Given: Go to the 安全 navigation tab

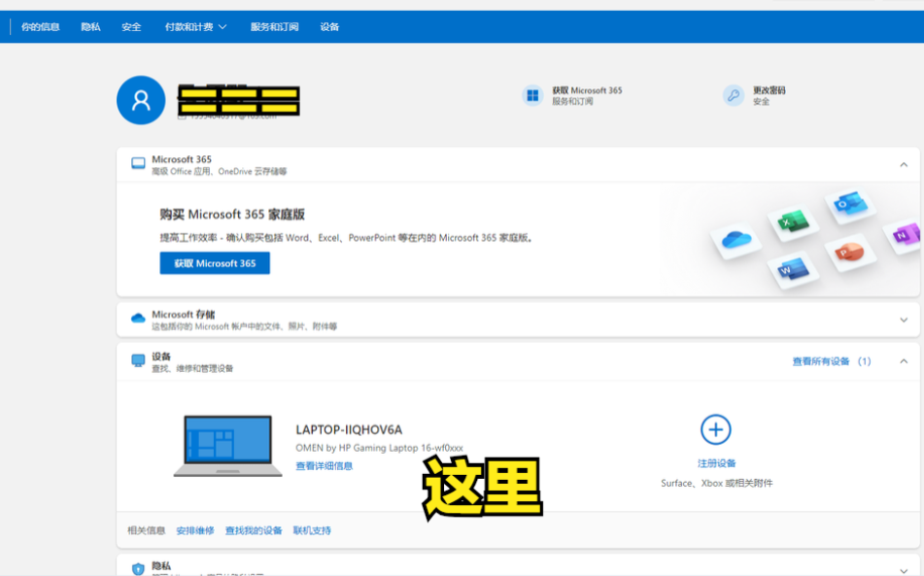Looking at the screenshot, I should [x=131, y=27].
